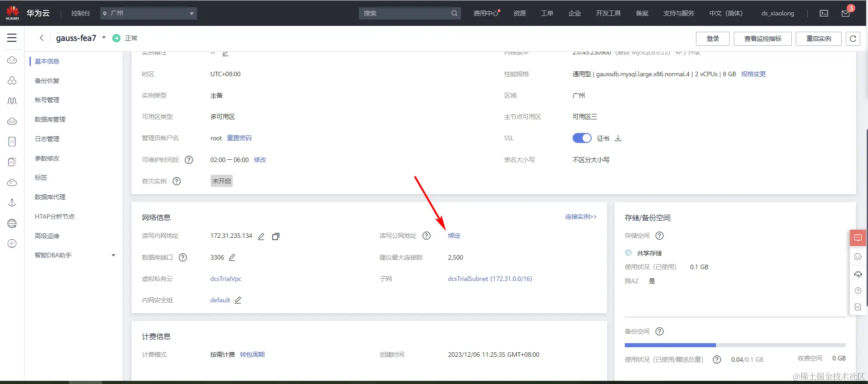Expand the gauss-fea7 instance dropdown

pos(104,38)
